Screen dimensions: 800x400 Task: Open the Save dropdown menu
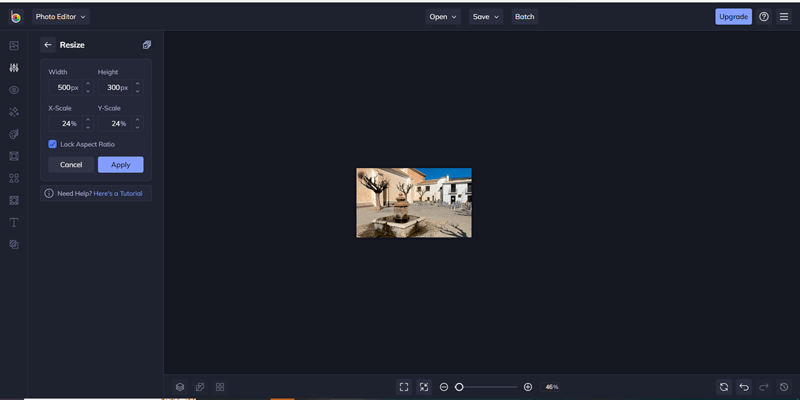click(x=486, y=17)
